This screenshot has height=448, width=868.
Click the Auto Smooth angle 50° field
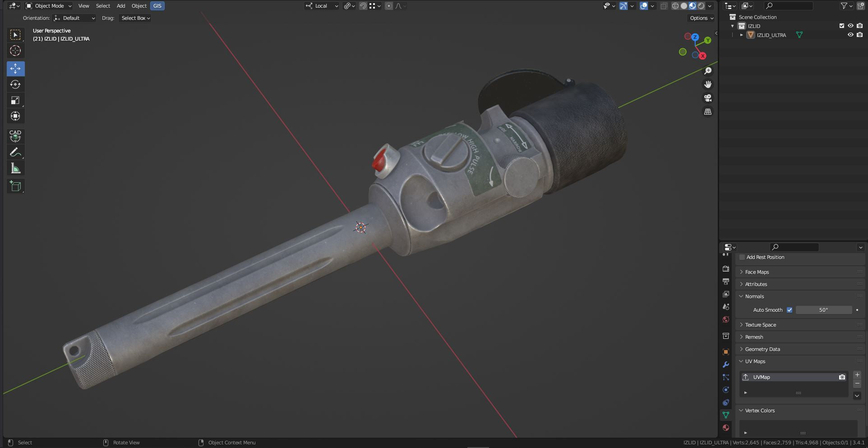(823, 310)
